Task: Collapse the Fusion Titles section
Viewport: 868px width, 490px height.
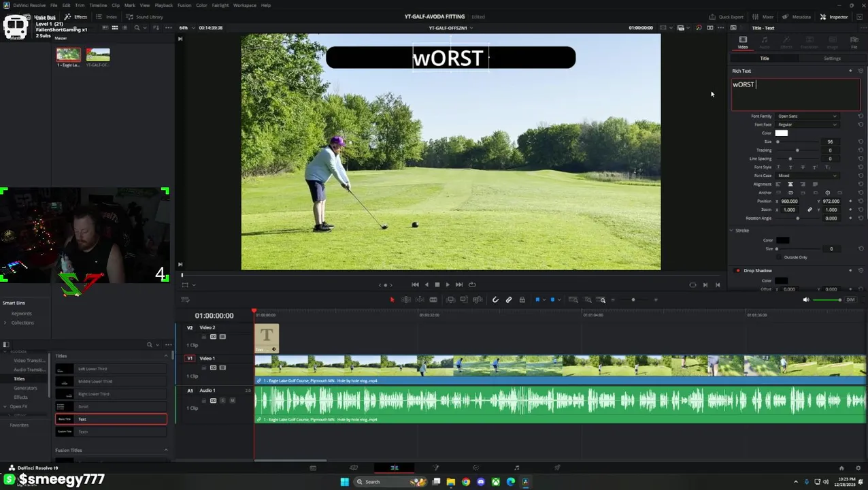Action: (165, 451)
